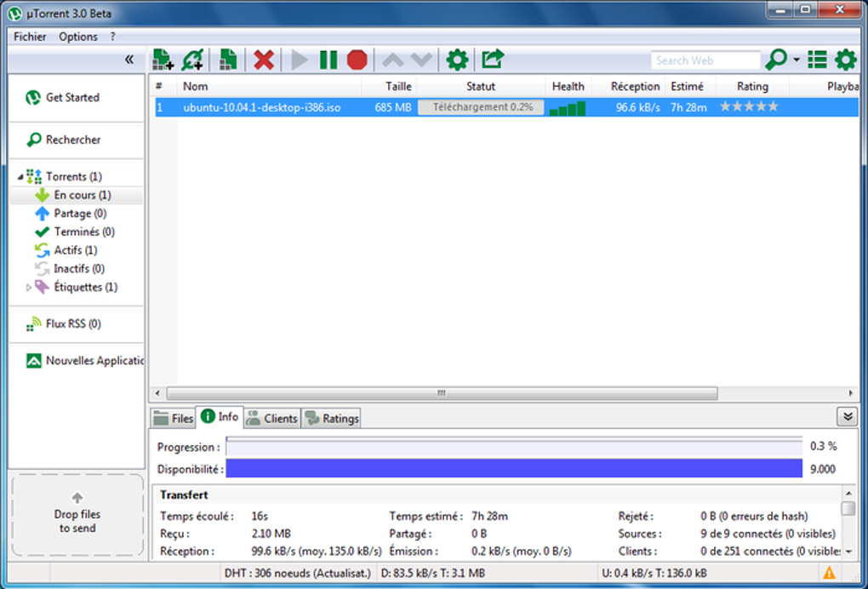868x589 pixels.
Task: Select the Actifs (1) category
Action: 75,250
